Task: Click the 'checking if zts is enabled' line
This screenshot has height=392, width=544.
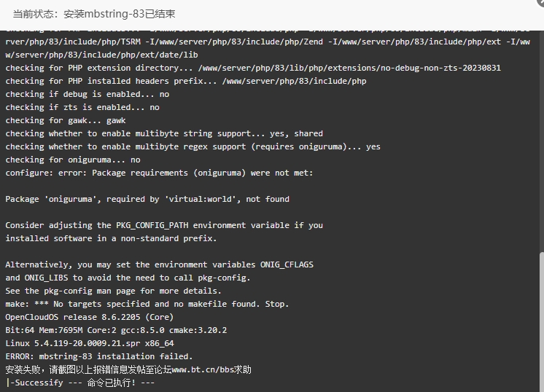Action: (82, 107)
